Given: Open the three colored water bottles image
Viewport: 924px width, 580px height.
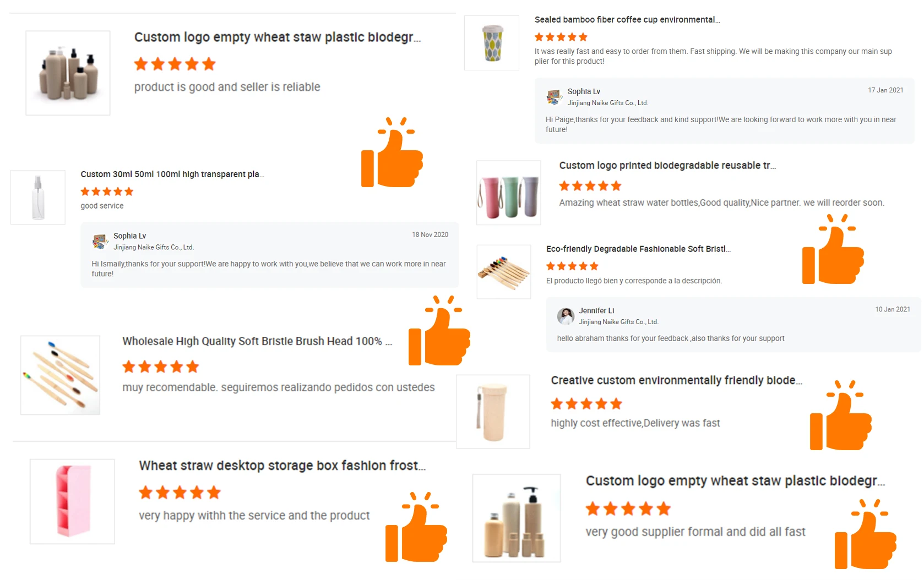Looking at the screenshot, I should click(x=508, y=193).
